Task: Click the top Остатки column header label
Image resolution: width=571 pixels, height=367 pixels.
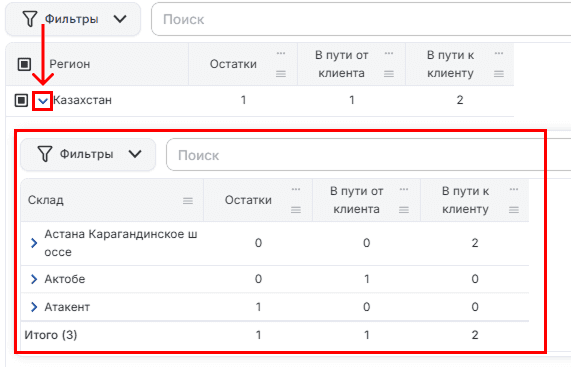Action: click(x=233, y=64)
